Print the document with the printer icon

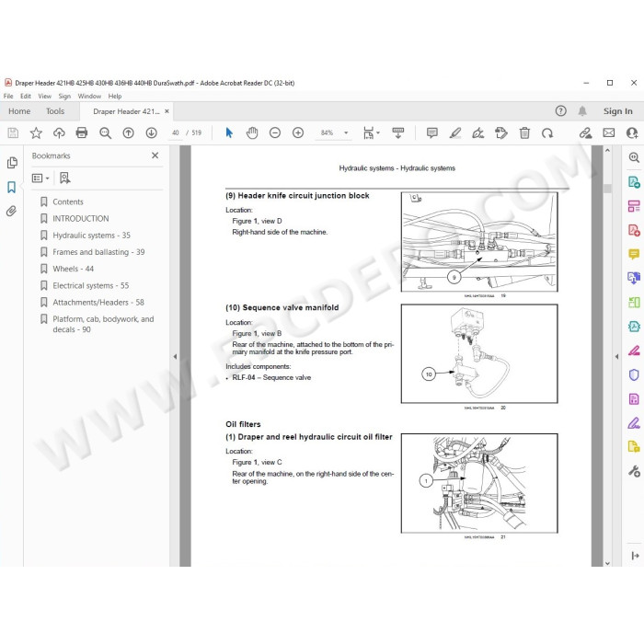(82, 132)
